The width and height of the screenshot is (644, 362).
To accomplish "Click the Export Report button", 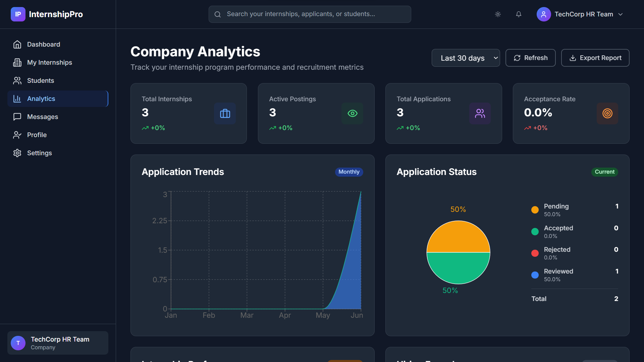I will [x=595, y=58].
